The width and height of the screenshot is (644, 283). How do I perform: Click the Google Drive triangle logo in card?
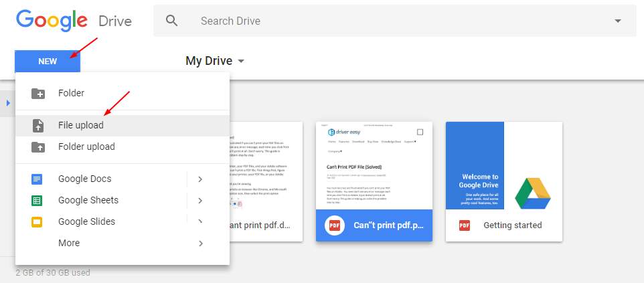(x=533, y=193)
